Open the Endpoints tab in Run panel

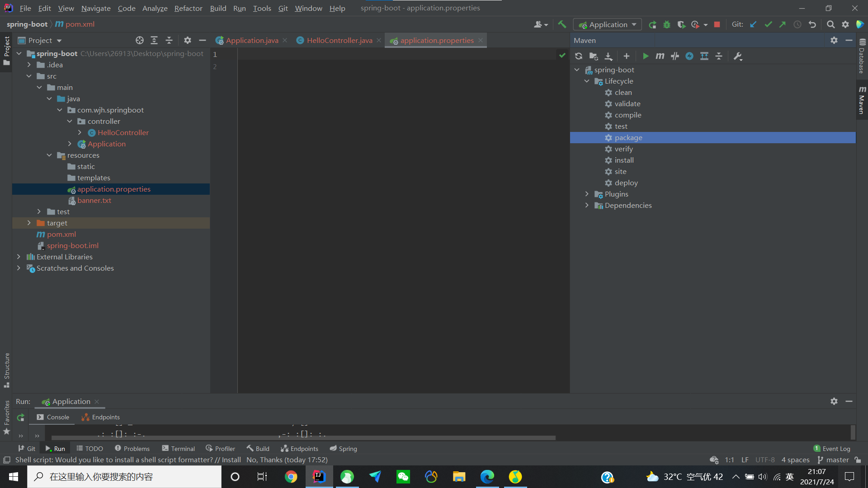pyautogui.click(x=100, y=417)
